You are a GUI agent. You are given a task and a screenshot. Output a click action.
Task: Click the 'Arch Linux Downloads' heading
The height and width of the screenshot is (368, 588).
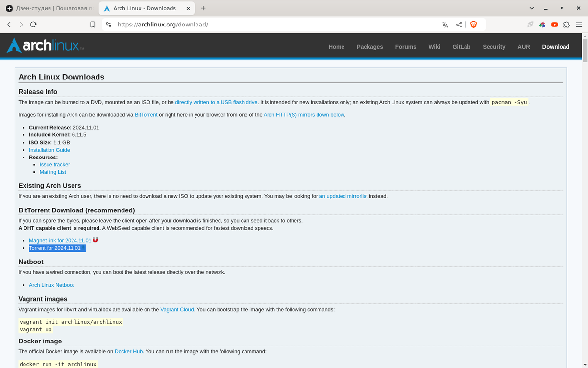coord(61,77)
